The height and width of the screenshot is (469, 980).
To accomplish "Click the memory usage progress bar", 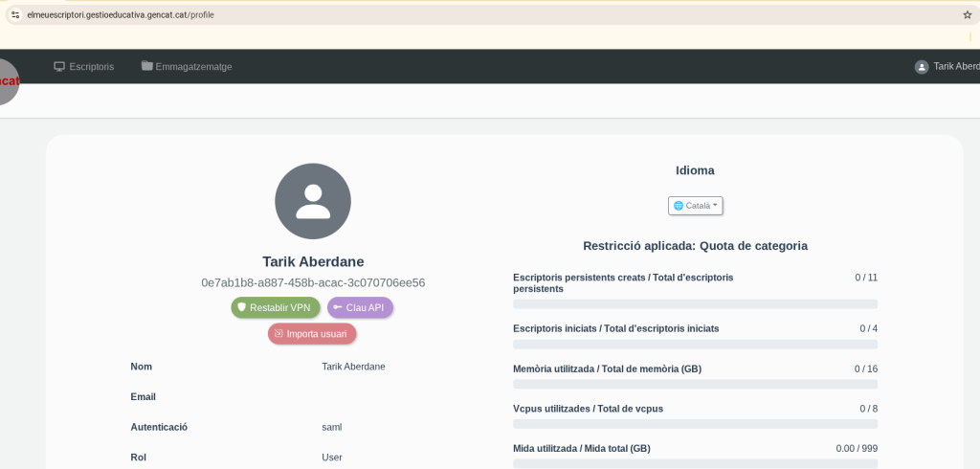I will (x=695, y=384).
